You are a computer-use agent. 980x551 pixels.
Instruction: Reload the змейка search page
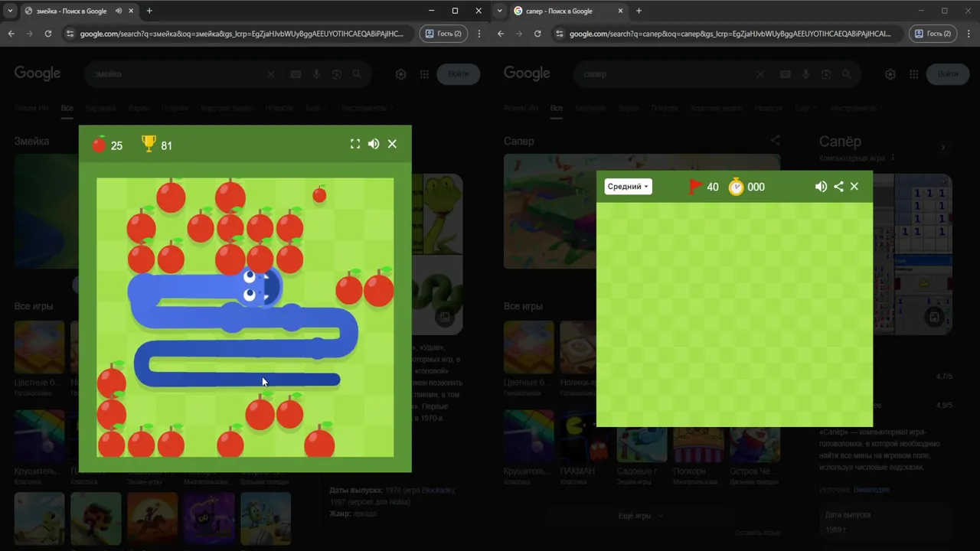48,34
